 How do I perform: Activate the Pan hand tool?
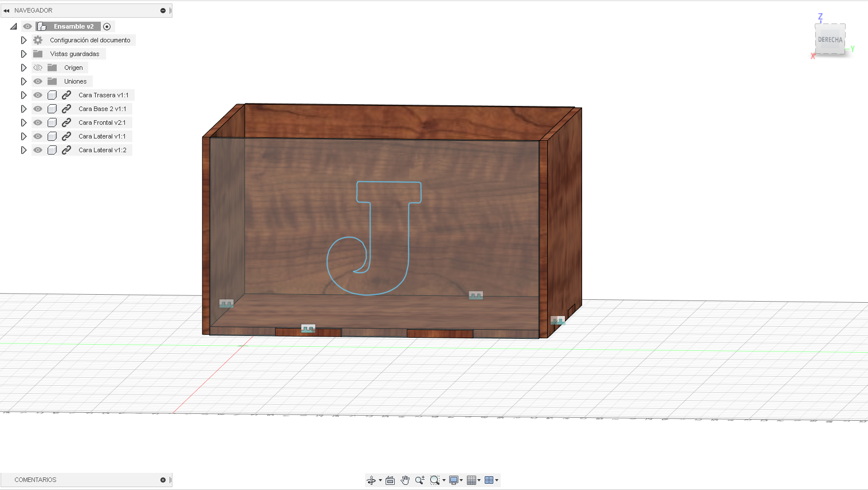pos(405,480)
